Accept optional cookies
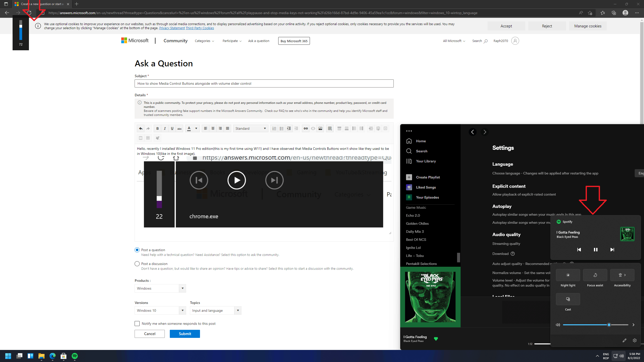 point(506,26)
